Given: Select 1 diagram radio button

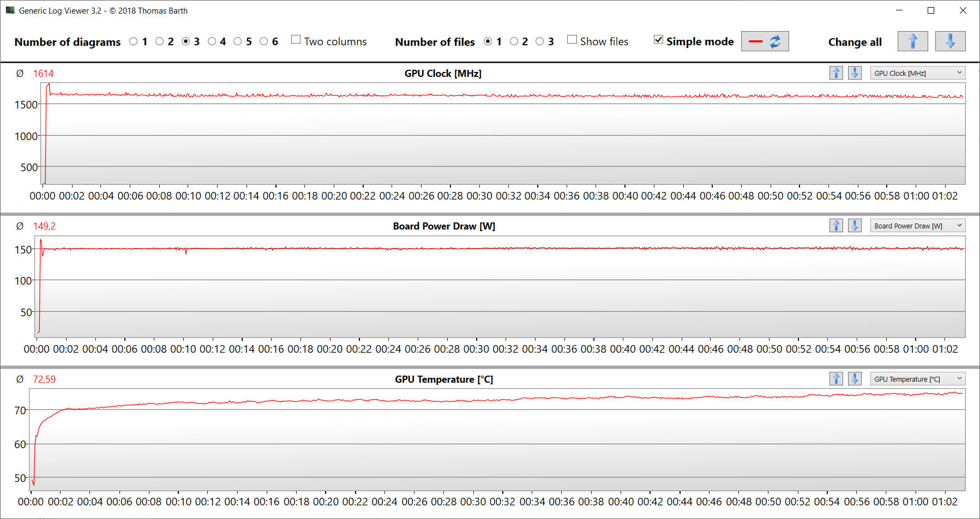Looking at the screenshot, I should point(134,41).
